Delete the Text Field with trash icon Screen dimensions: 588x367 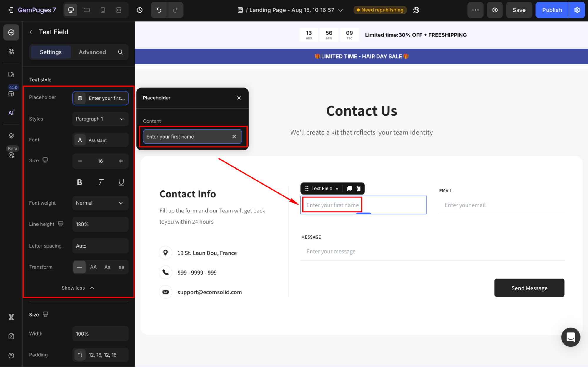click(x=359, y=189)
